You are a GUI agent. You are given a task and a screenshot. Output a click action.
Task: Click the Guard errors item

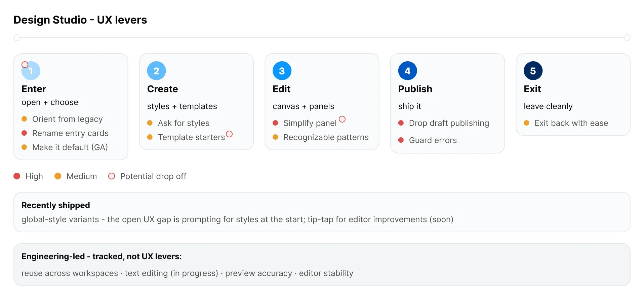428,140
